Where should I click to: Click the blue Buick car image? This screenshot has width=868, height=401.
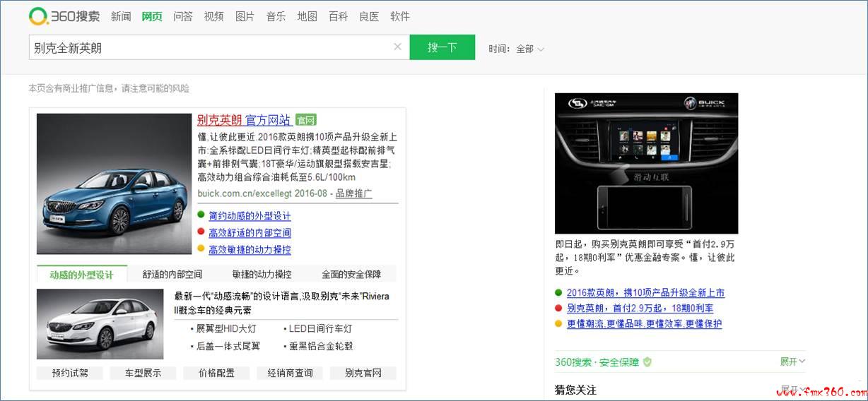coord(115,184)
